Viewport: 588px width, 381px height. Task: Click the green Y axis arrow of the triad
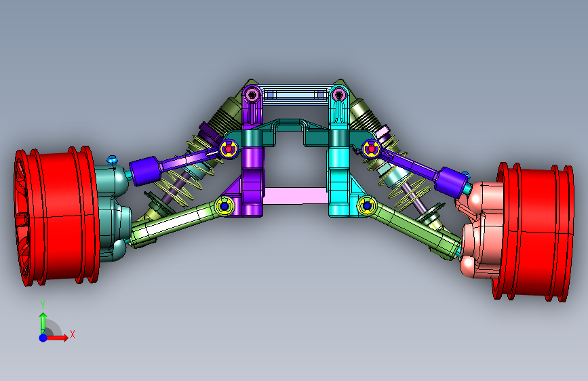[43, 323]
